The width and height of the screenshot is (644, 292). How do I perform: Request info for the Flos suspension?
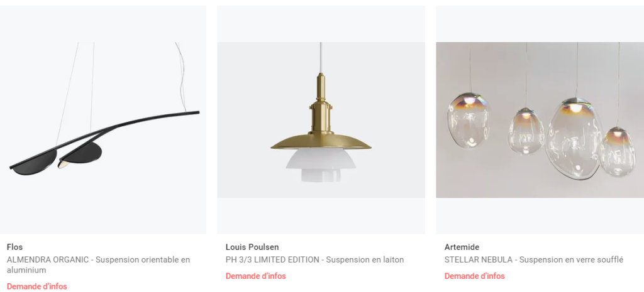[x=37, y=286]
